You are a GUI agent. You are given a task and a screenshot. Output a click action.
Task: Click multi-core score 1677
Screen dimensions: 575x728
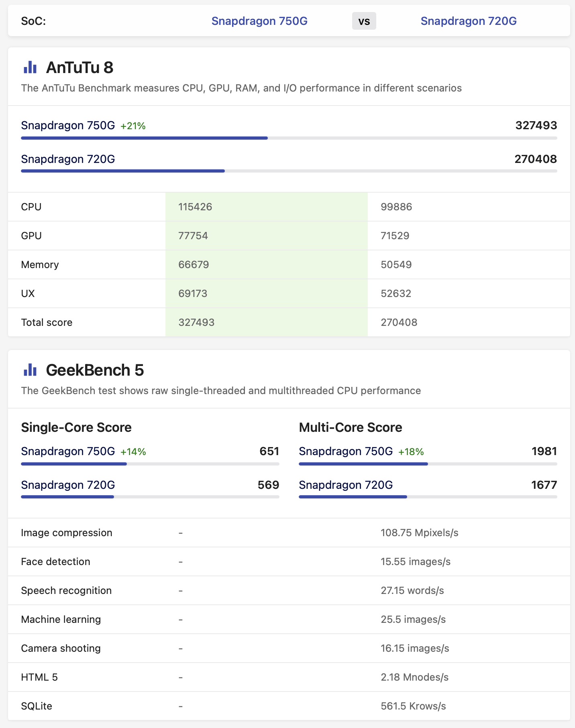[544, 485]
